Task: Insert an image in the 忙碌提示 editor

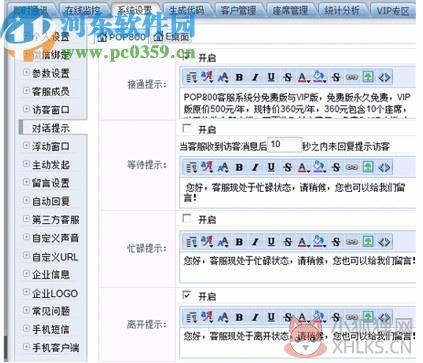Action: point(368,242)
